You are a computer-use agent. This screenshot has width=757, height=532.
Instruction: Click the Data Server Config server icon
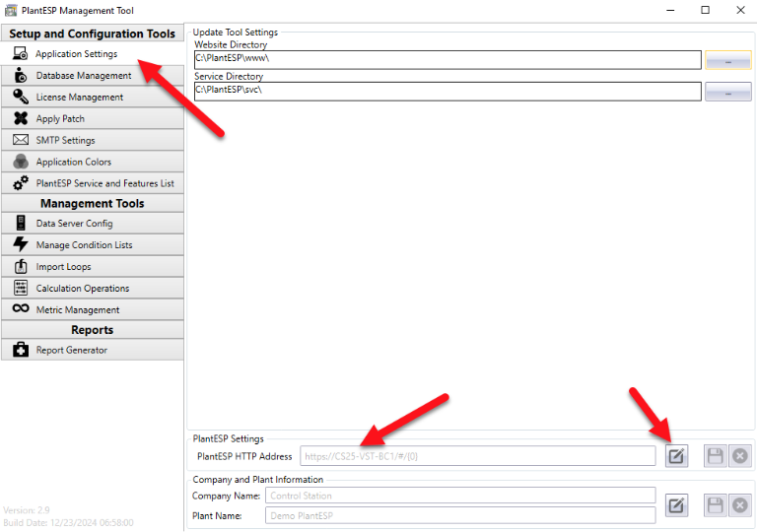[21, 223]
